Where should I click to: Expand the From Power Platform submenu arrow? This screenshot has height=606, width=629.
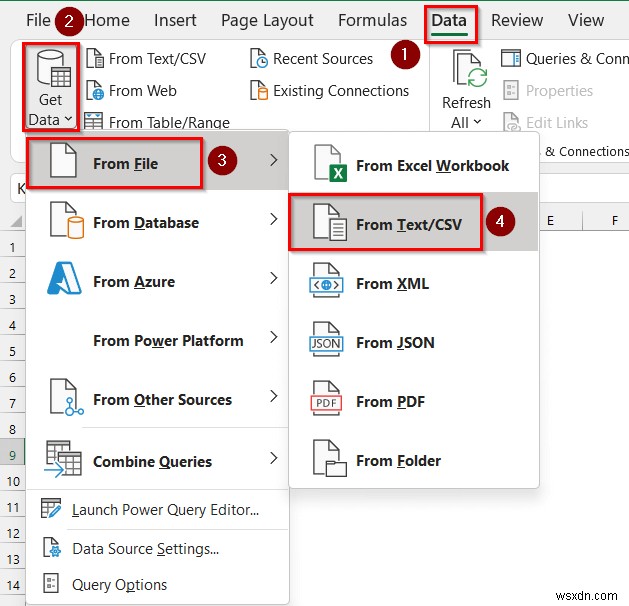[274, 337]
